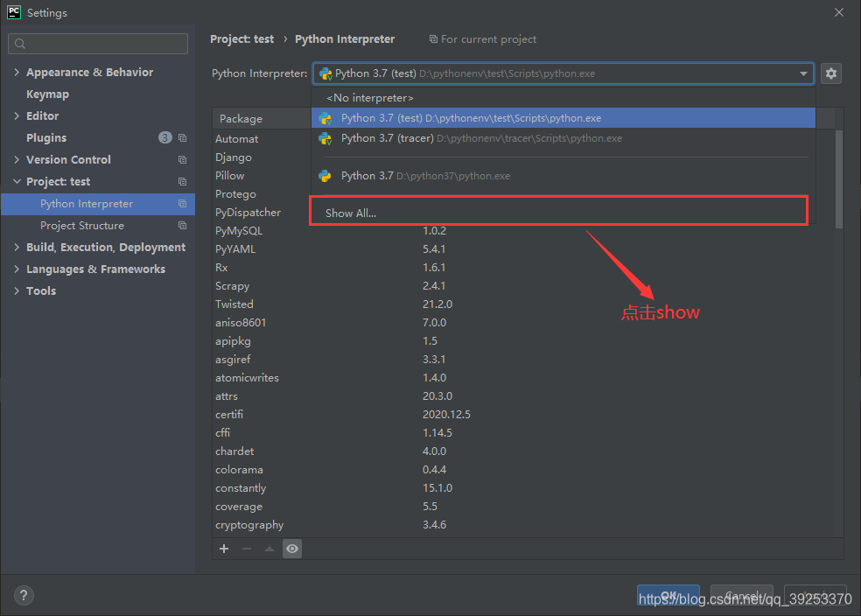Click the For current project icon
The image size is (861, 616).
click(x=433, y=39)
